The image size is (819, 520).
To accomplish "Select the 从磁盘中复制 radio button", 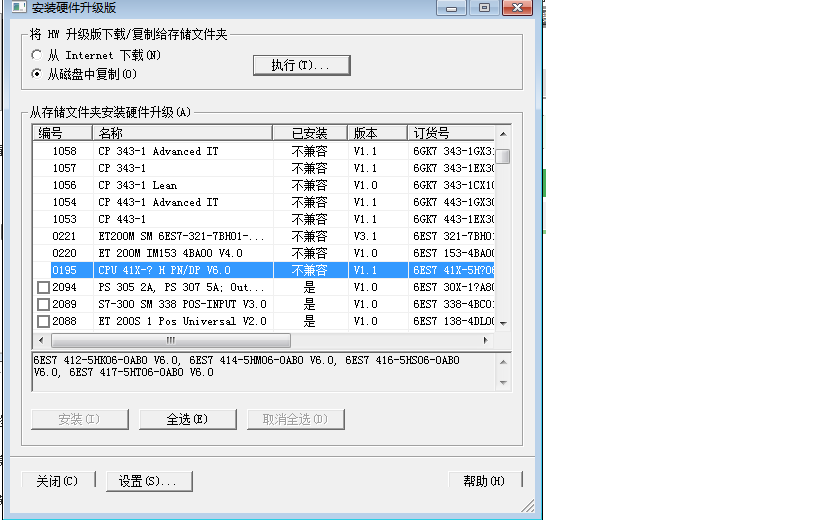I will 37,74.
